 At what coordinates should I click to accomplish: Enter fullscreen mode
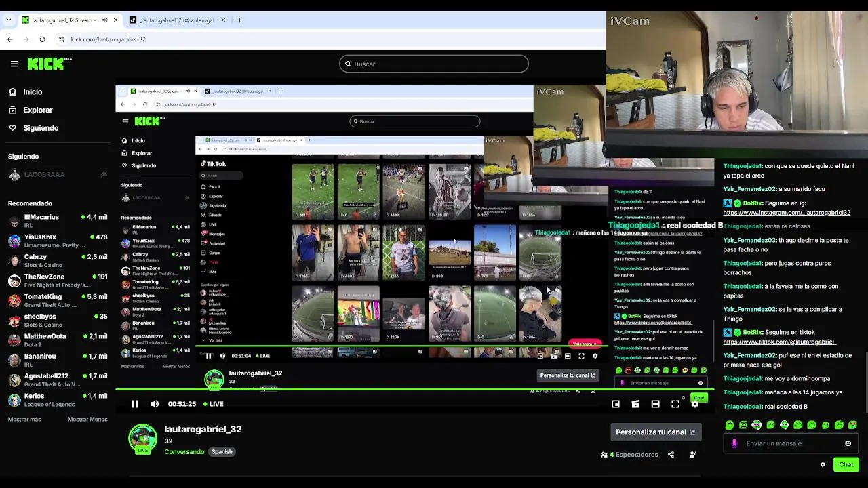pos(675,404)
